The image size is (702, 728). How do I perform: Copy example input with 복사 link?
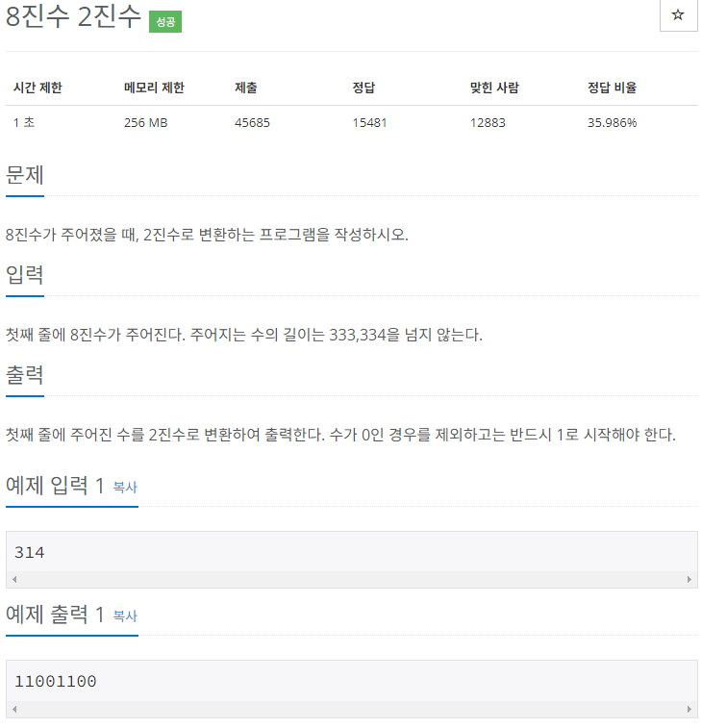125,487
